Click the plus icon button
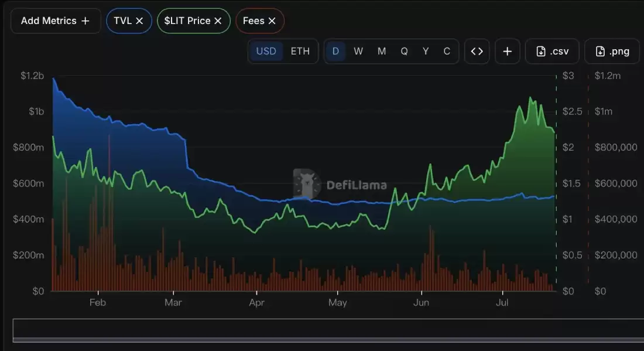The height and width of the screenshot is (351, 644). click(x=508, y=52)
